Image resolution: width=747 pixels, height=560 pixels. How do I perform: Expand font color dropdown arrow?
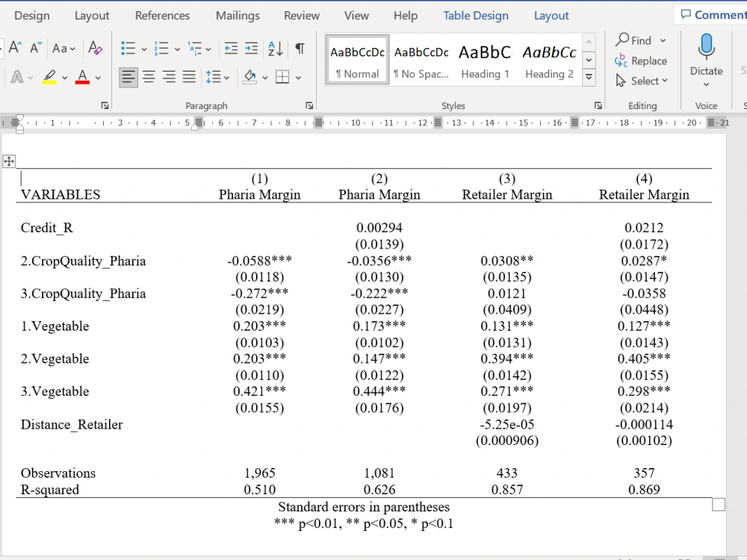click(x=98, y=78)
